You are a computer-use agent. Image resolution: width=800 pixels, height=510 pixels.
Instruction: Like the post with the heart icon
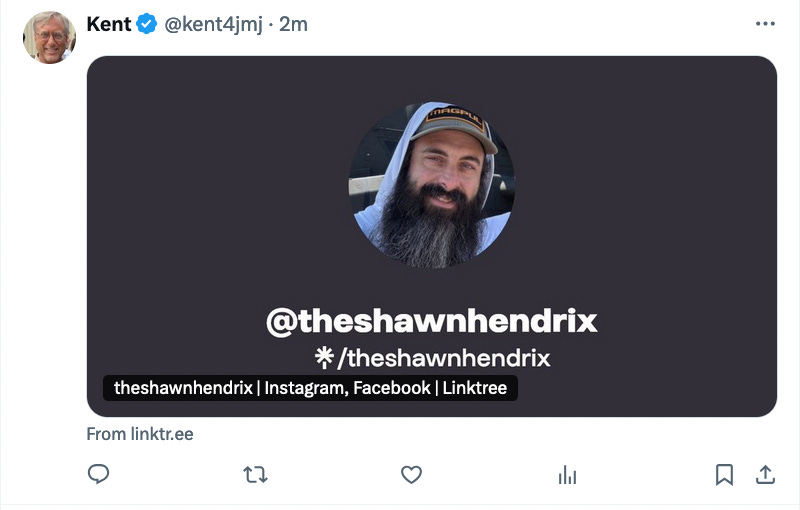(x=411, y=475)
